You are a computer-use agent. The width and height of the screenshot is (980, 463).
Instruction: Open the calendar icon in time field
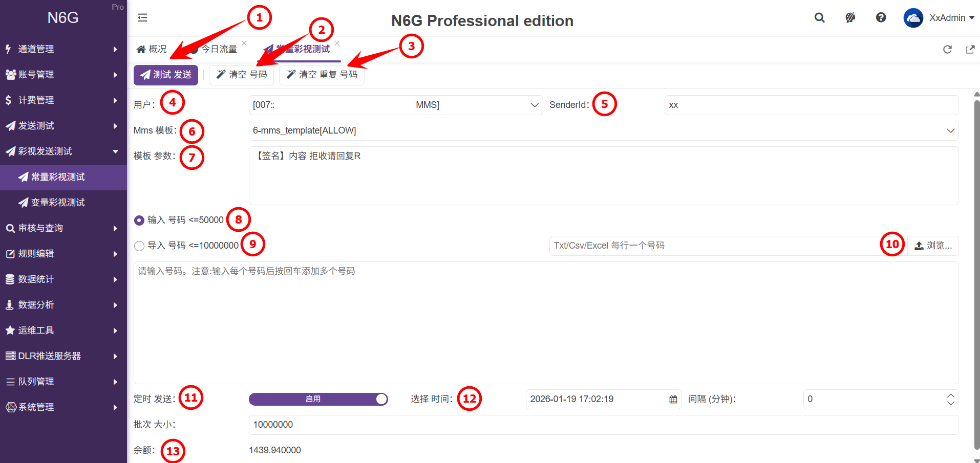673,400
